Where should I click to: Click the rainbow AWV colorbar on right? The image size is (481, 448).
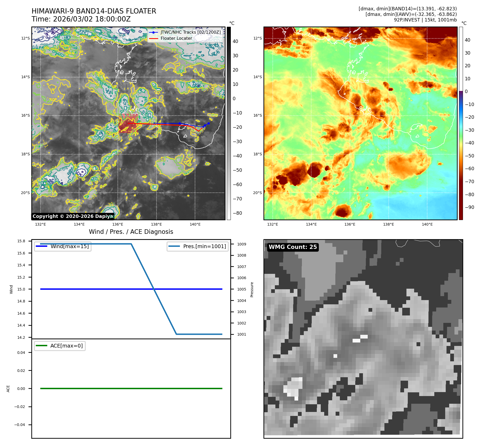point(461,123)
